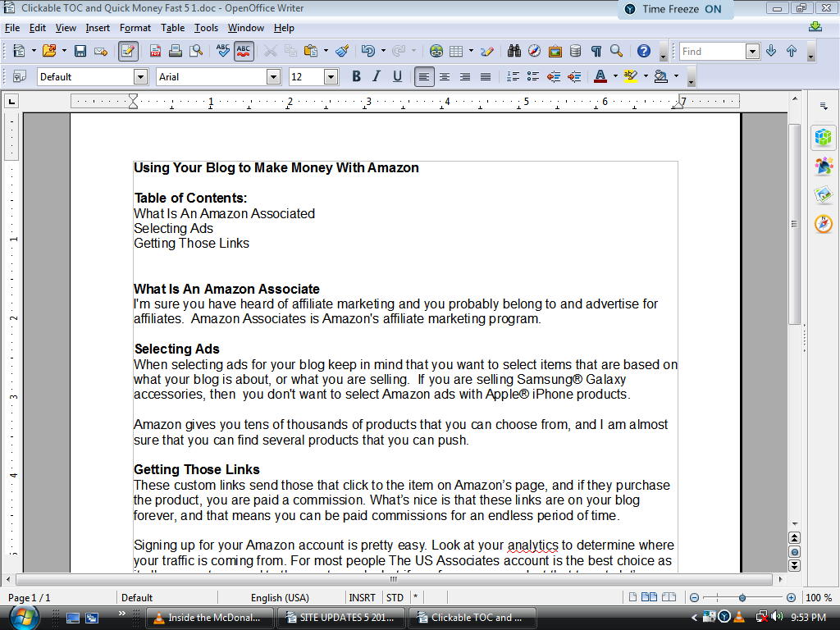The image size is (840, 630).
Task: Open the Paste options dropdown arrow
Action: [x=326, y=51]
